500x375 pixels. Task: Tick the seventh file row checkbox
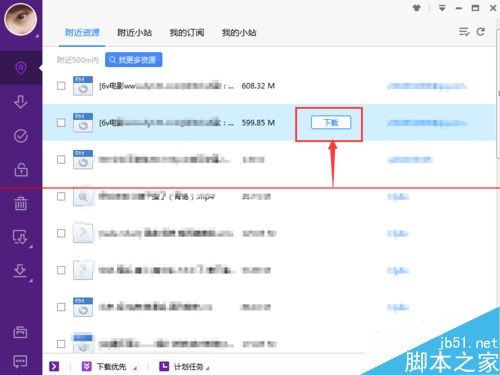pyautogui.click(x=61, y=307)
